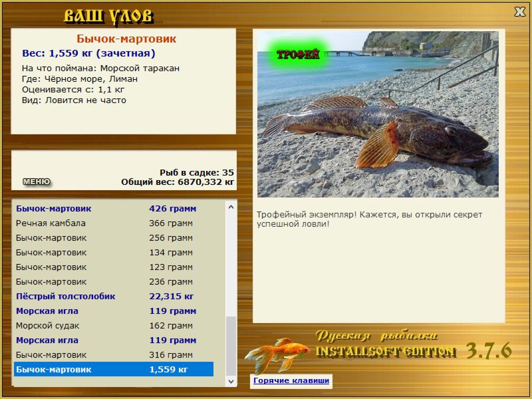Close the catch window with X

(519, 12)
